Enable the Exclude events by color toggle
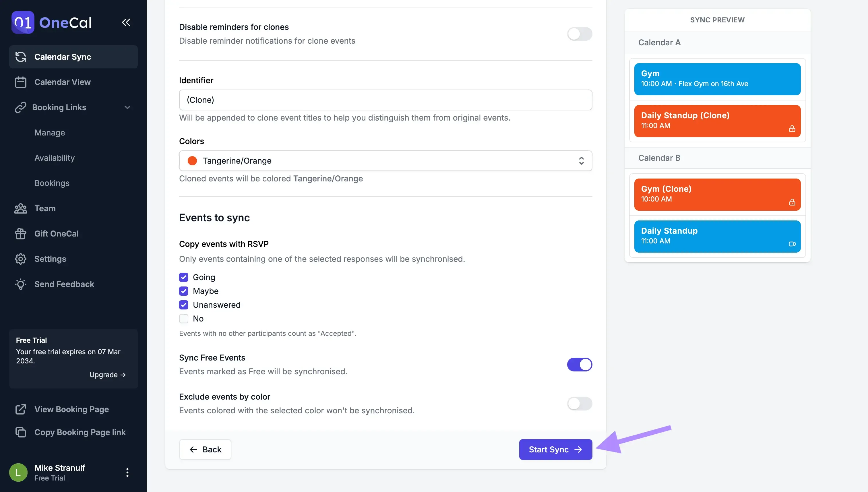This screenshot has width=868, height=492. [x=580, y=404]
